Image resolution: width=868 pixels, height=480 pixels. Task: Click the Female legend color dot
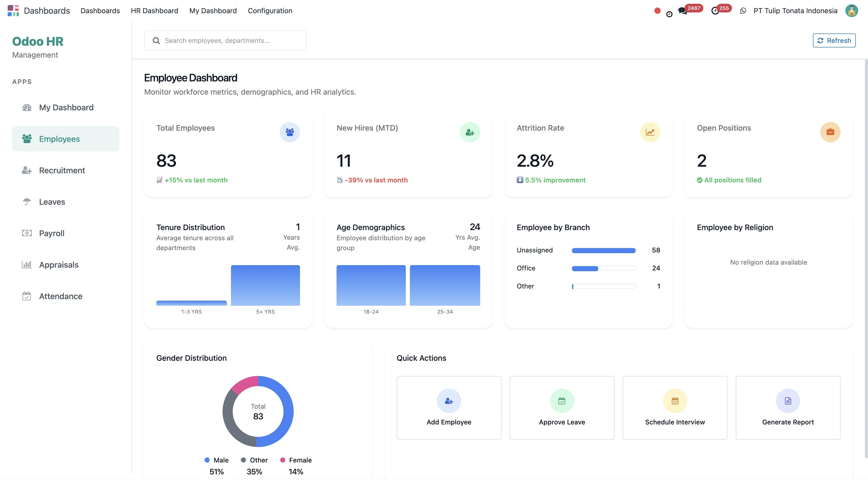(x=282, y=460)
